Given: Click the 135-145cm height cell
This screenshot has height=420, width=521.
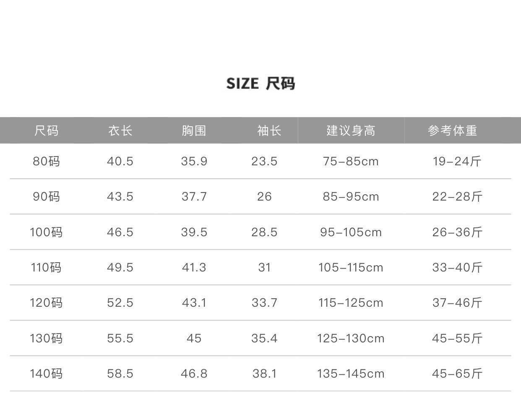Looking at the screenshot, I should pos(351,373).
